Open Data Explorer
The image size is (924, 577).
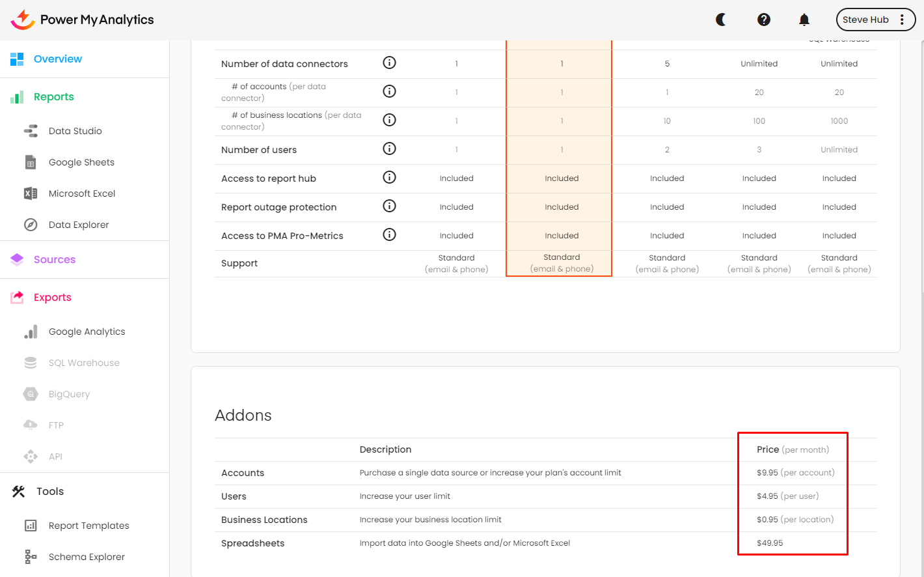tap(79, 225)
